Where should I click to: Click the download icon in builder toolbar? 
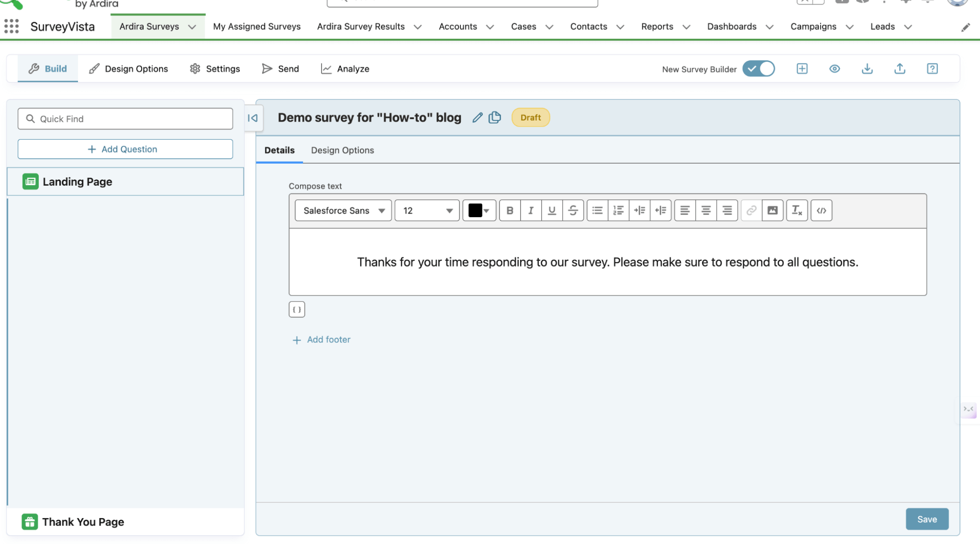(867, 69)
